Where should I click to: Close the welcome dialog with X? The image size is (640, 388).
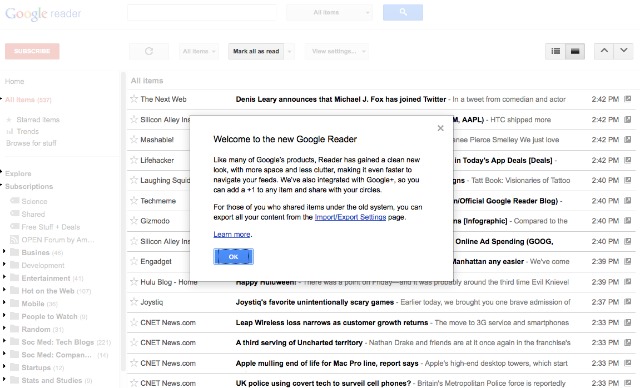pyautogui.click(x=440, y=128)
